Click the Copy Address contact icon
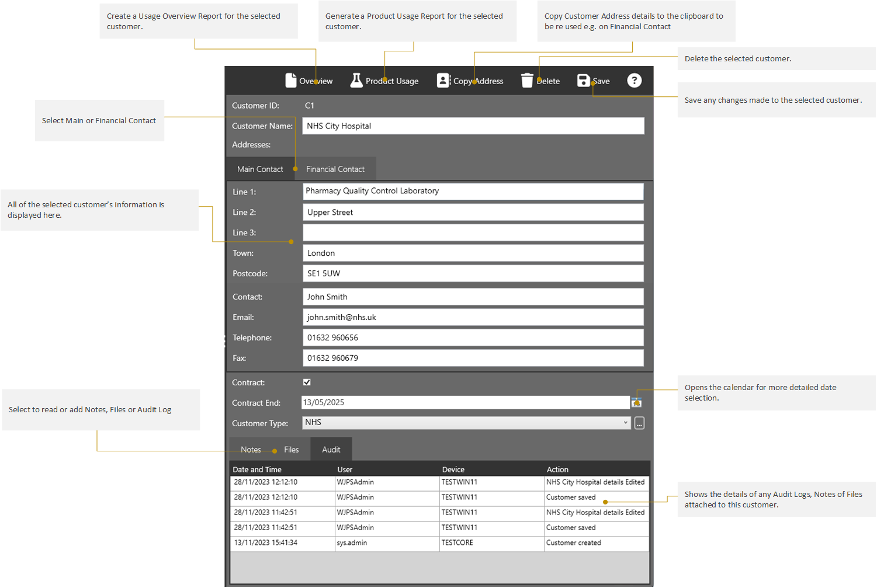This screenshot has height=588, width=877. tap(443, 81)
